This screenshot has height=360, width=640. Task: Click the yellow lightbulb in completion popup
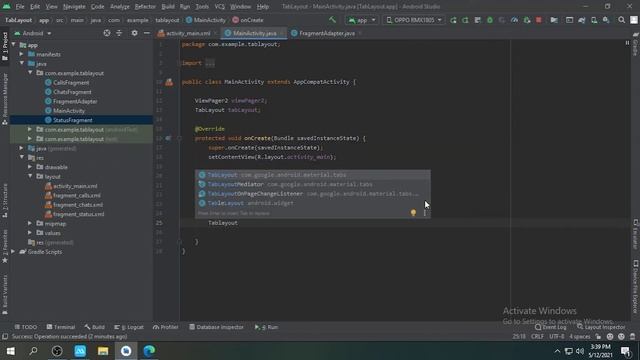[413, 213]
